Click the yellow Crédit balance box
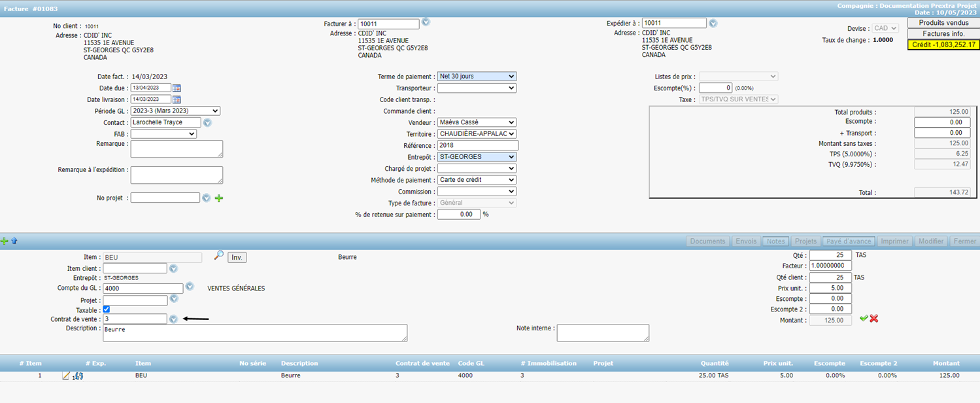The width and height of the screenshot is (980, 403). (x=943, y=45)
